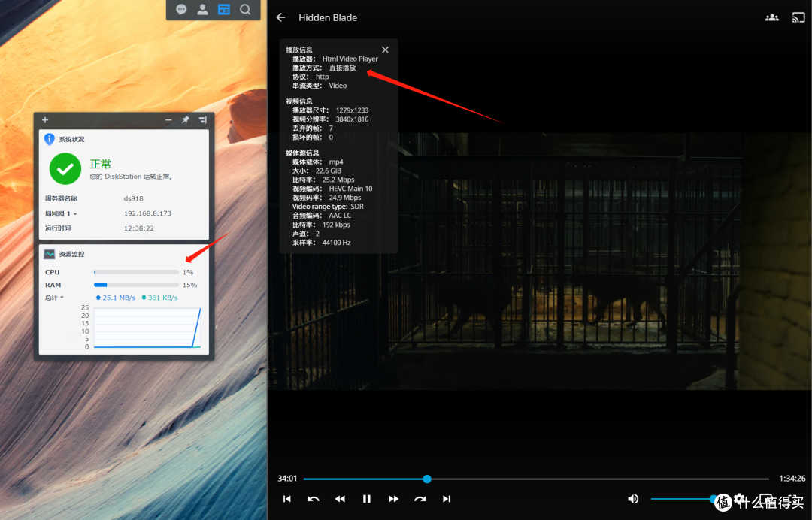The height and width of the screenshot is (520, 812).
Task: Click the file size 22.6 GiB
Action: pyautogui.click(x=329, y=171)
